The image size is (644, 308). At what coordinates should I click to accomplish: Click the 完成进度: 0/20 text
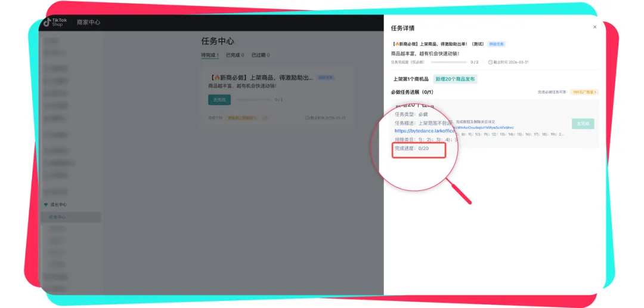click(411, 149)
